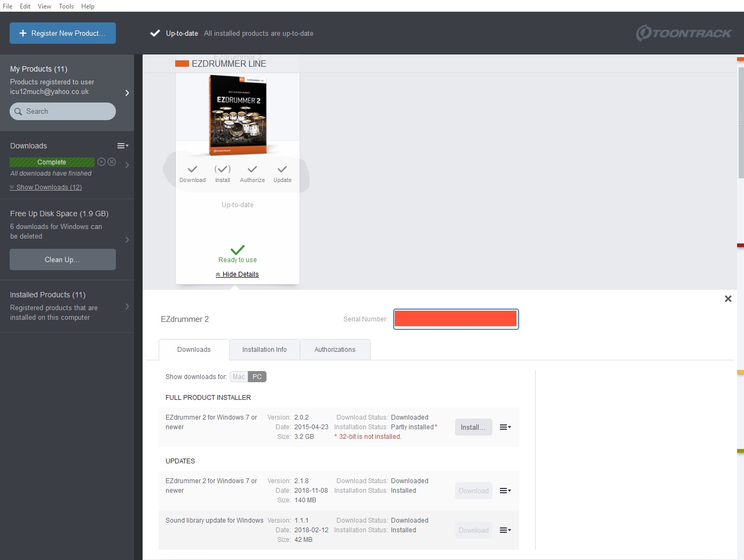The height and width of the screenshot is (560, 744).
Task: Click the 'Partly installed' status text
Action: [x=412, y=427]
